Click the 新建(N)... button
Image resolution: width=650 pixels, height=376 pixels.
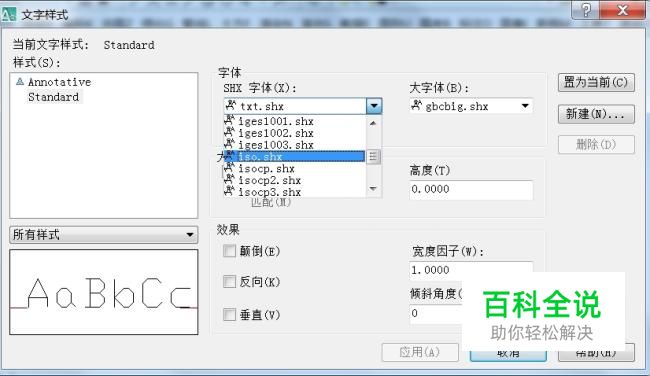(596, 114)
